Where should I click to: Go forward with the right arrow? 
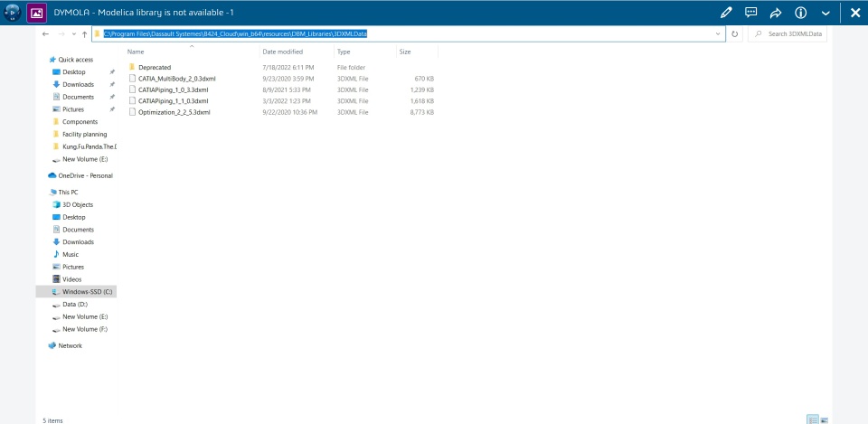pos(61,33)
